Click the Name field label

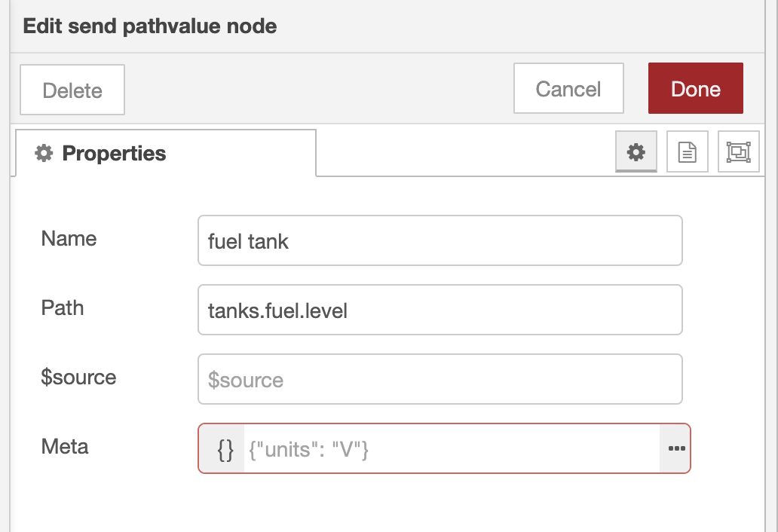69,239
